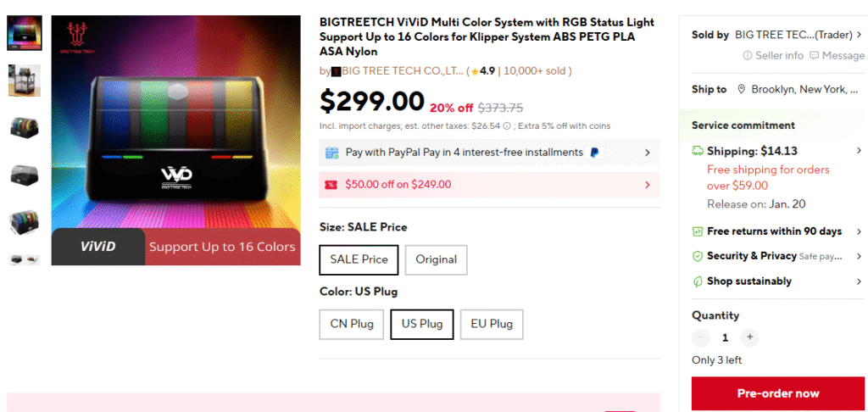
Task: Click the Free returns icon
Action: [698, 231]
